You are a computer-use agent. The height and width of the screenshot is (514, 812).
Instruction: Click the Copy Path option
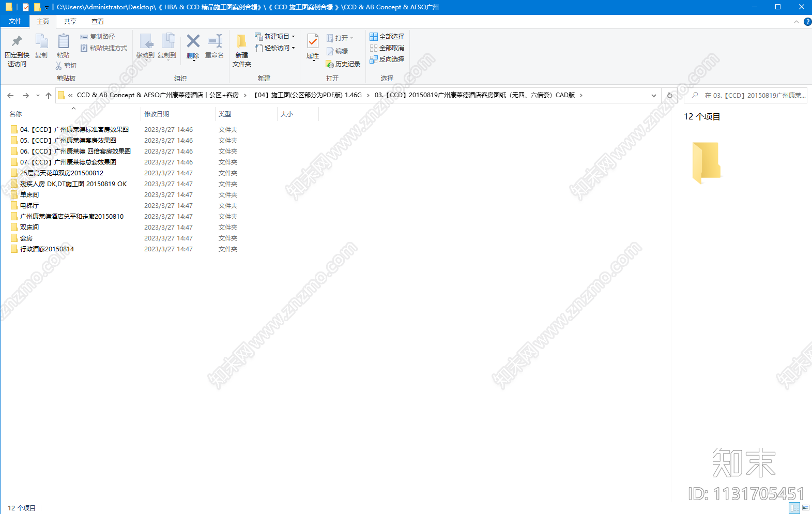98,37
